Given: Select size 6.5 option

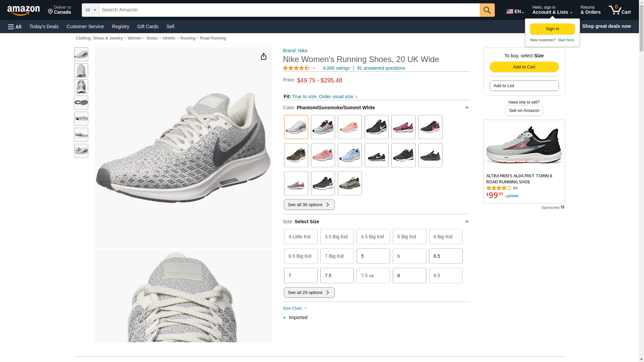Looking at the screenshot, I should pyautogui.click(x=445, y=256).
